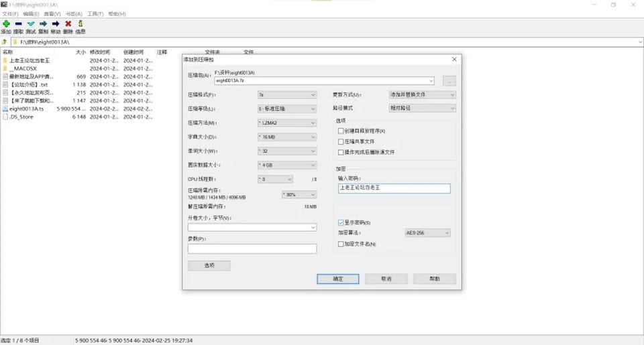The height and width of the screenshot is (345, 644).
Task: Open update mode dropdown (添加并替换文件)
Action: (x=422, y=94)
